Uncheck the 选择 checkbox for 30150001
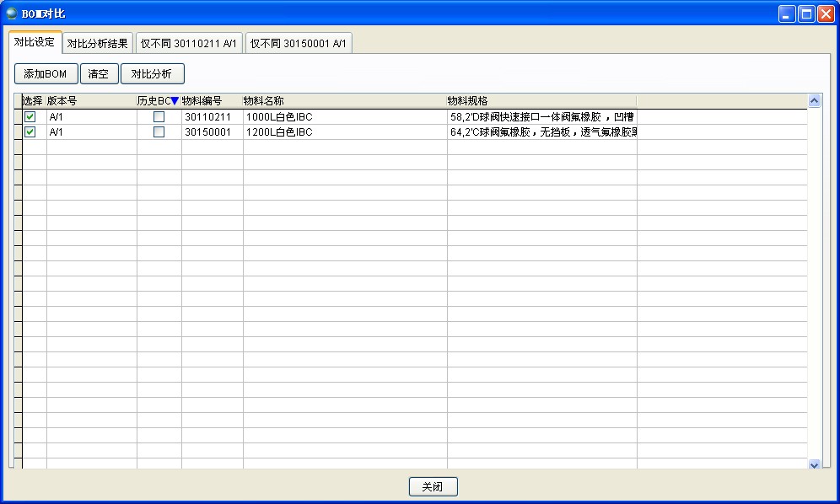This screenshot has height=504, width=840. click(x=29, y=131)
